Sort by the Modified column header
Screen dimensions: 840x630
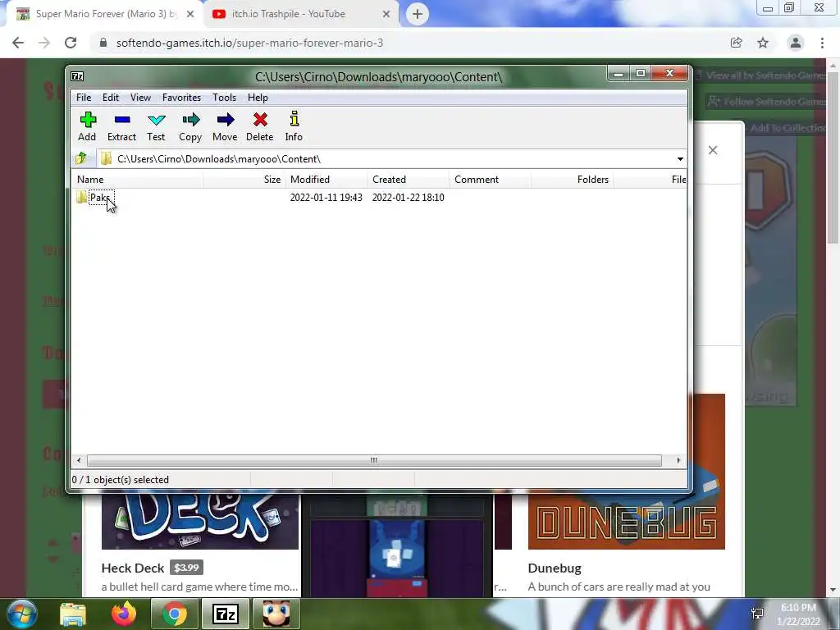(x=326, y=180)
